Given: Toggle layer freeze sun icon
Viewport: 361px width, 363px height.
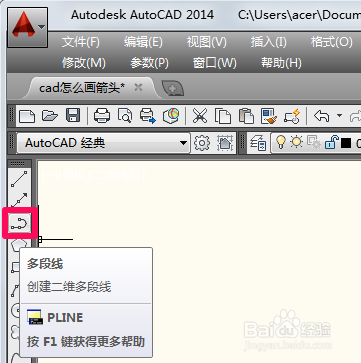Looking at the screenshot, I should coord(296,143).
